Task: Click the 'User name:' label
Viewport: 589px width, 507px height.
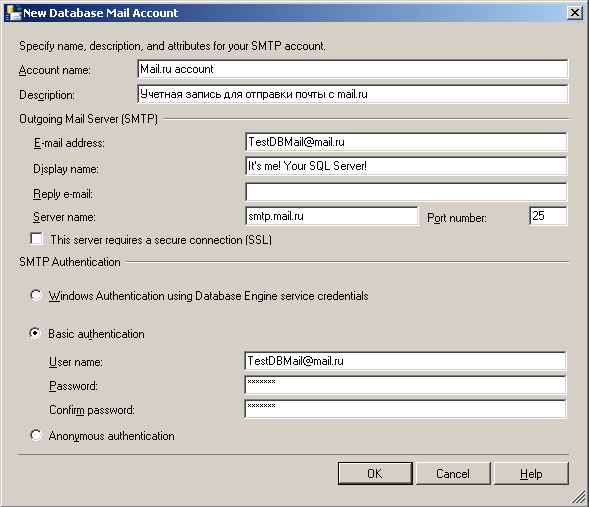Action: pos(76,362)
